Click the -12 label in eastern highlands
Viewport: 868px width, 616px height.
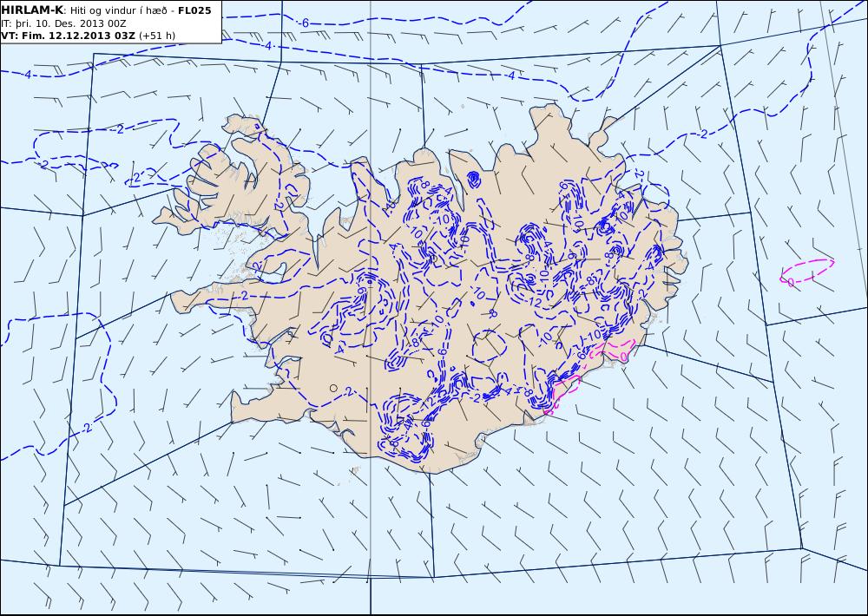[535, 302]
